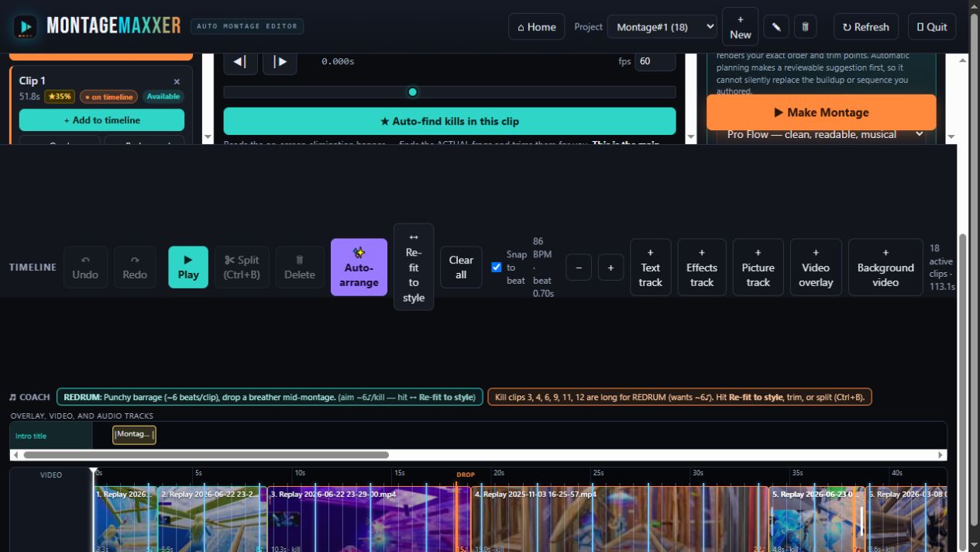The image size is (980, 552).
Task: Select the Montag... title item on overlay track
Action: pos(134,435)
